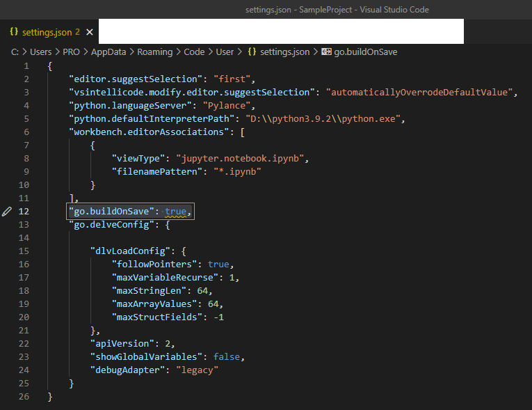Click the pencil edit icon at line 12
532x410 pixels.
pos(7,212)
